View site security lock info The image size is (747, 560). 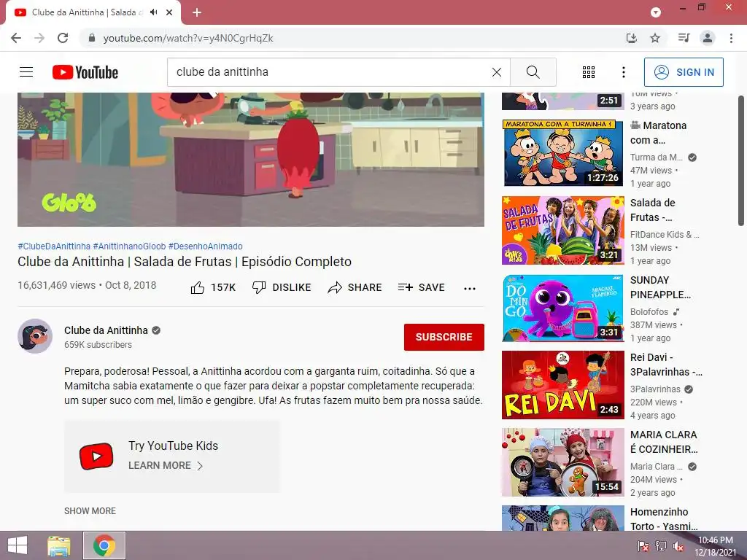click(x=92, y=38)
